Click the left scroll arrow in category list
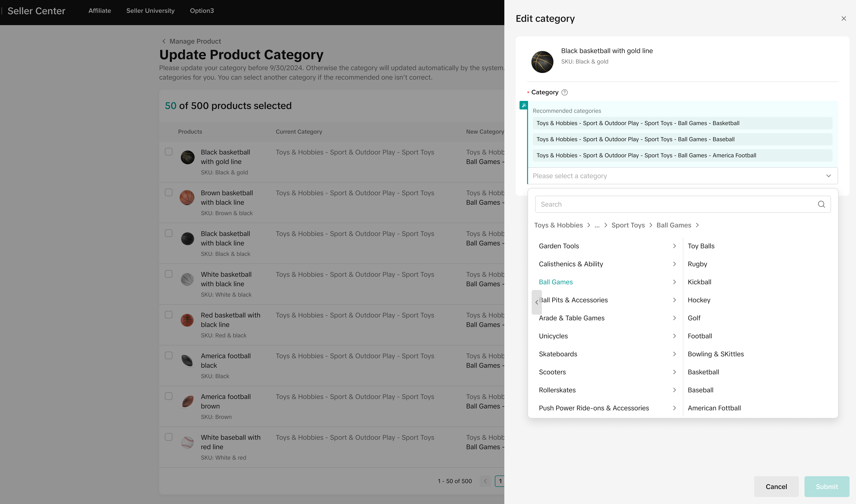This screenshot has height=504, width=856. 537,302
